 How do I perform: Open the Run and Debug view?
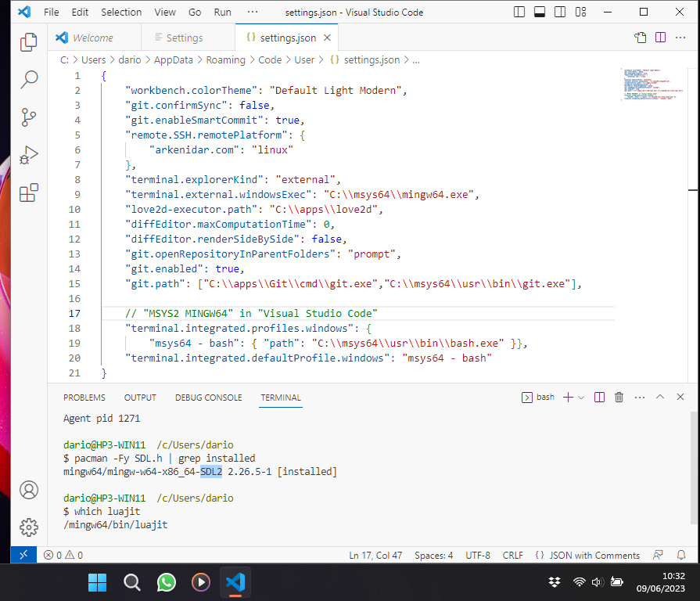(x=29, y=156)
